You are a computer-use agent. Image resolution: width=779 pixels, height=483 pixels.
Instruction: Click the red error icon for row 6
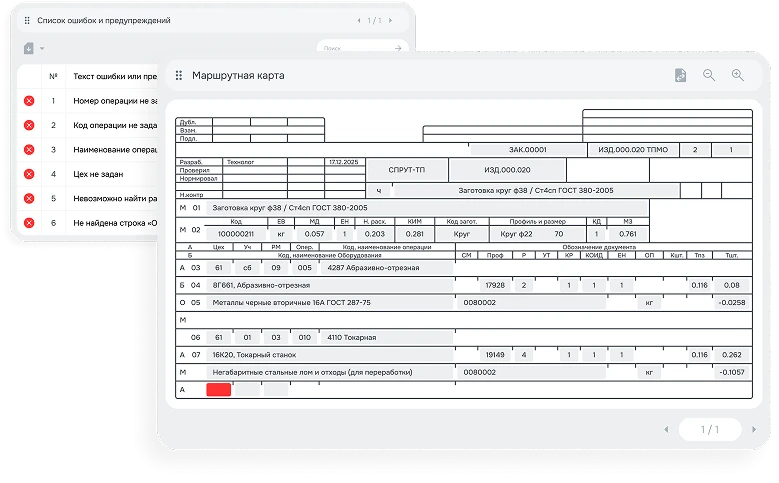tap(29, 222)
